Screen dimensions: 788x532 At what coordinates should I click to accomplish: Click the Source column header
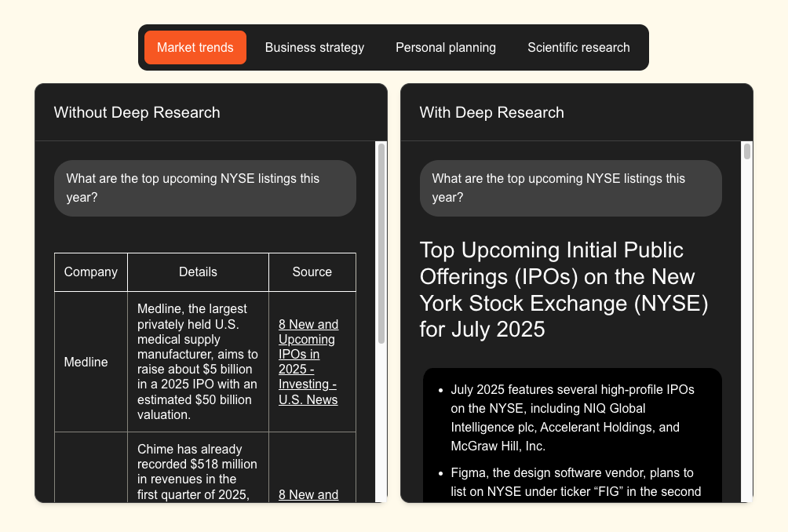click(312, 272)
